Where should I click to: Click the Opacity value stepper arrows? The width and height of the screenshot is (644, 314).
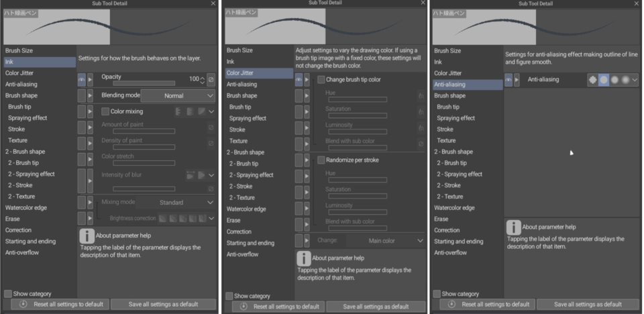(202, 80)
